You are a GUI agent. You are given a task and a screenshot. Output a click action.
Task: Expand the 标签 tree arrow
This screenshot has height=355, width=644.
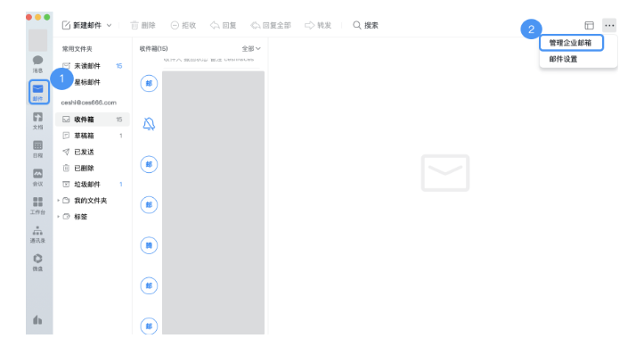pyautogui.click(x=58, y=217)
